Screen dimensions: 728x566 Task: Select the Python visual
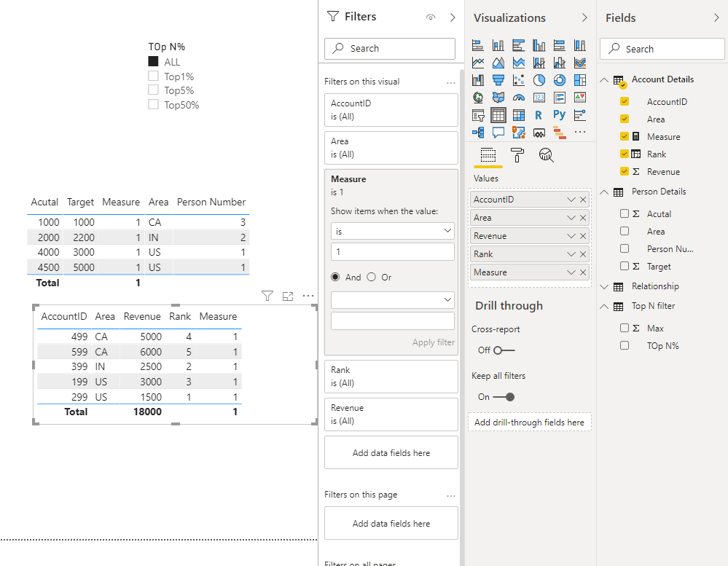pyautogui.click(x=560, y=114)
